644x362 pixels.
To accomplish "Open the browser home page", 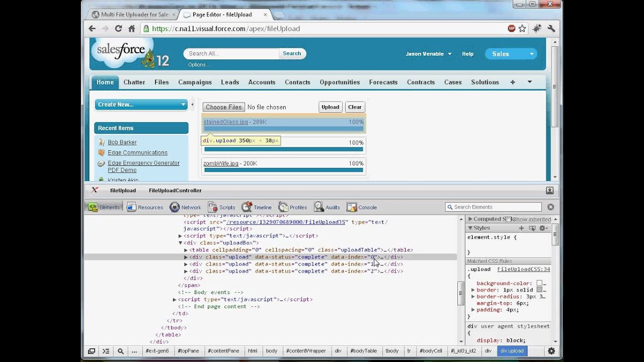I will 131,29.
